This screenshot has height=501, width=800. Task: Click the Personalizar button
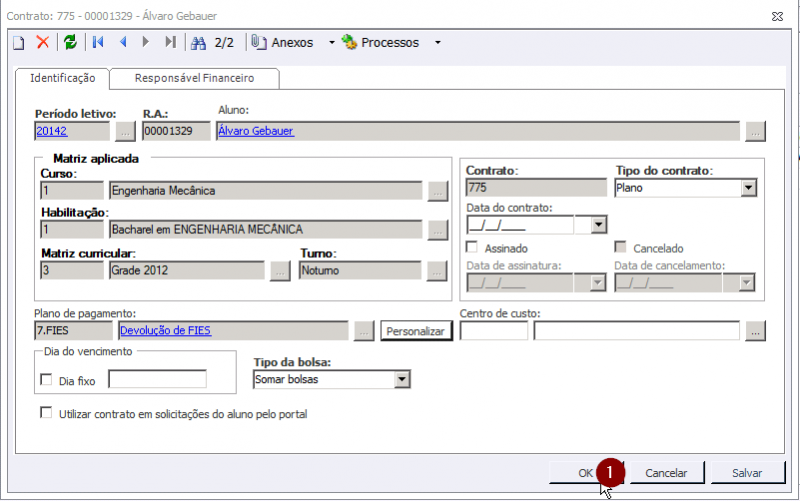click(416, 331)
